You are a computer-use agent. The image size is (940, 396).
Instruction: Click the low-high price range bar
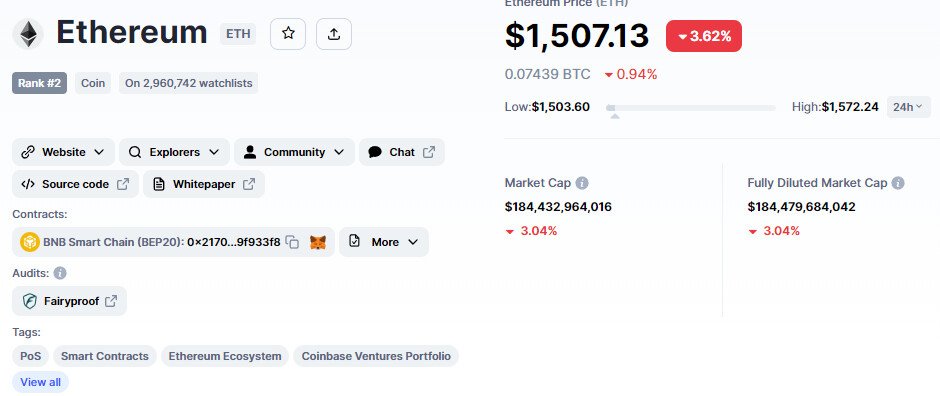pyautogui.click(x=691, y=108)
